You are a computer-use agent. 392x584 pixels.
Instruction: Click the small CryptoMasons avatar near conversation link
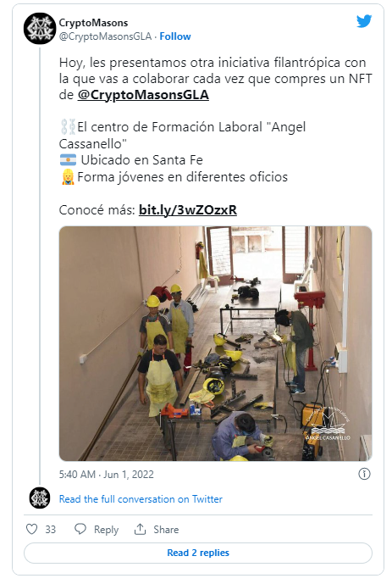pos(40,498)
